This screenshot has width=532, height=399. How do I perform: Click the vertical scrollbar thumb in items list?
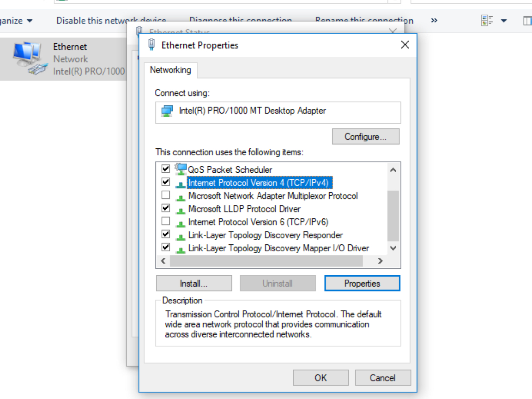click(x=393, y=216)
